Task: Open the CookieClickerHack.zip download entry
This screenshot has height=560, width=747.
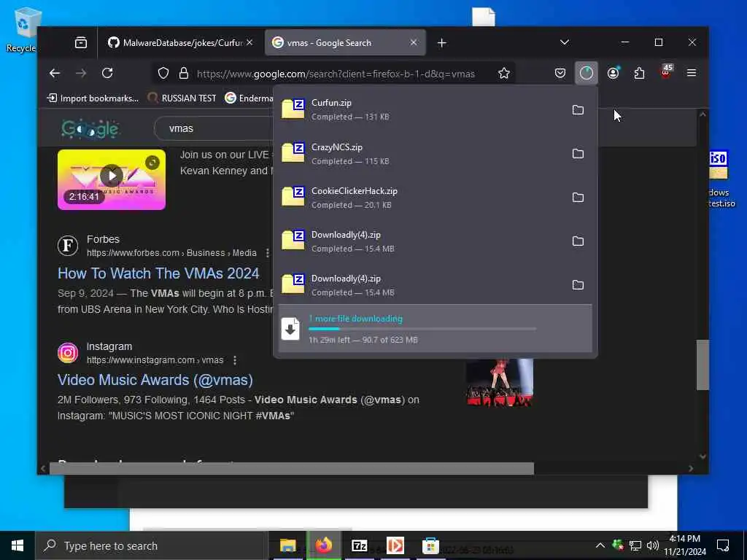Action: click(x=419, y=197)
